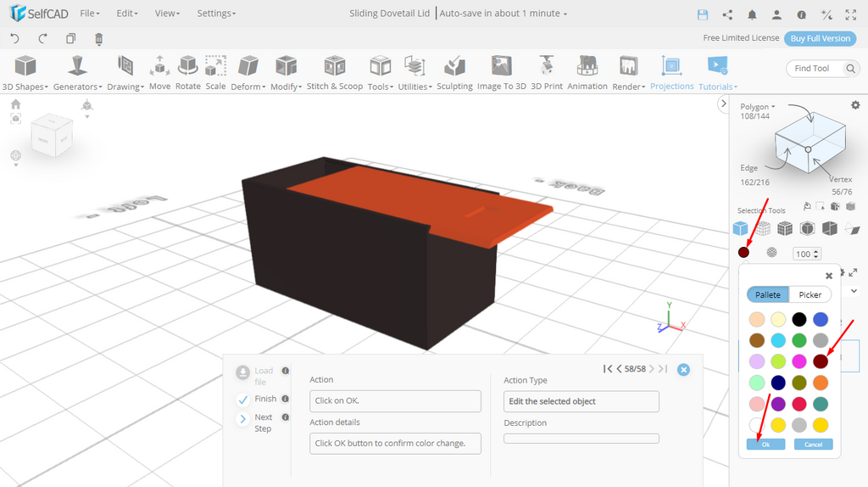
Task: Open right panel settings gear
Action: tap(855, 104)
